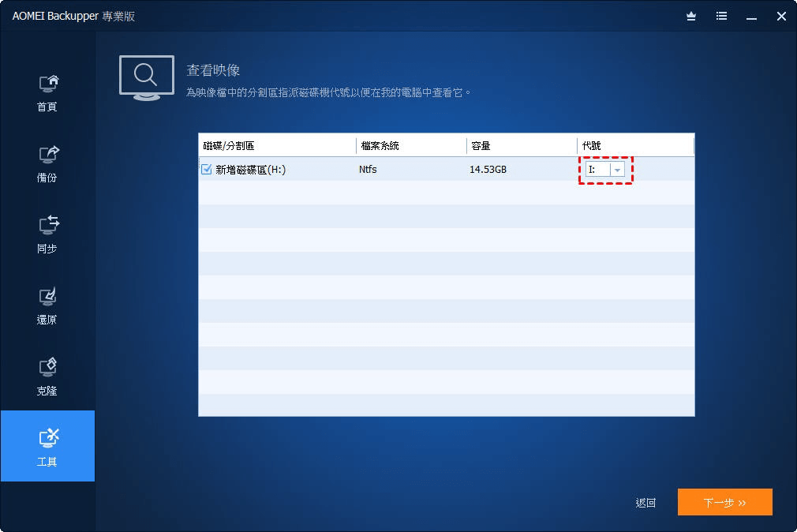
Task: Open the 首頁 home sidebar icon
Action: tap(48, 94)
